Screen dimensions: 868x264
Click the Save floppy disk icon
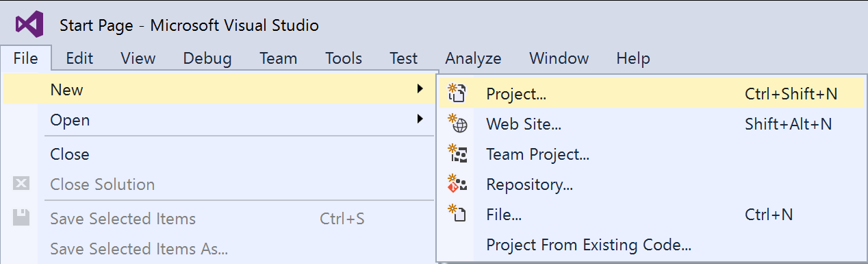click(x=21, y=218)
